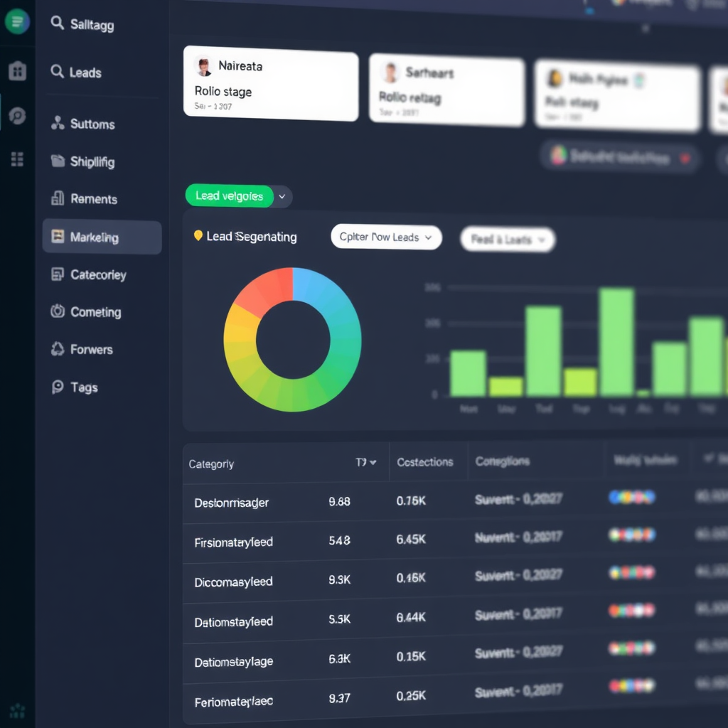This screenshot has width=728, height=728.
Task: Open the building icon in left rail
Action: click(x=17, y=70)
